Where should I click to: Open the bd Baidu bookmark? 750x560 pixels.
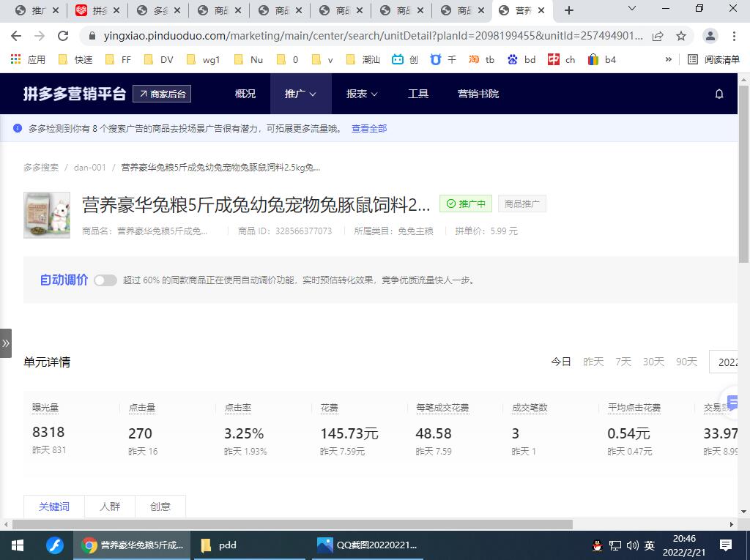[521, 59]
